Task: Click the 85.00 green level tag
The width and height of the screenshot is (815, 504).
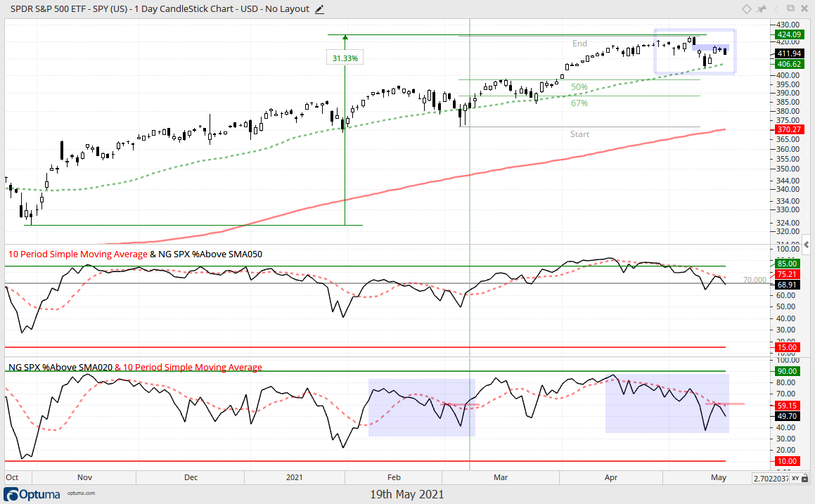Action: (x=787, y=264)
